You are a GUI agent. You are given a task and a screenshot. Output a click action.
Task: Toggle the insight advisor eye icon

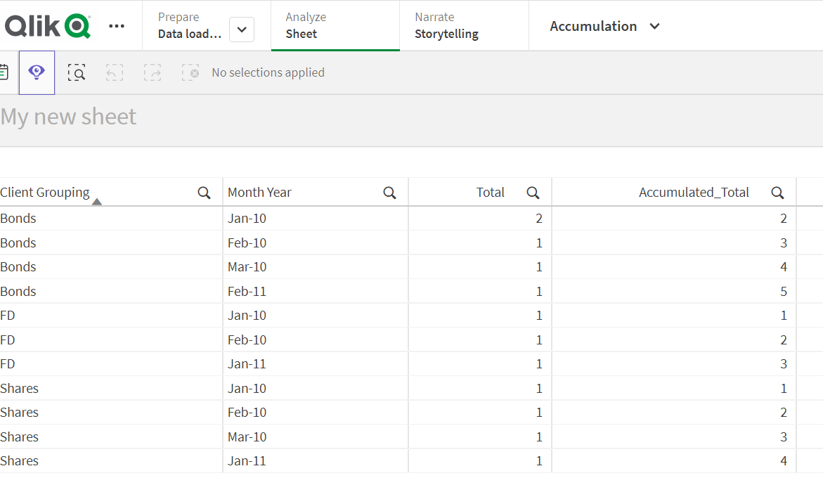37,72
